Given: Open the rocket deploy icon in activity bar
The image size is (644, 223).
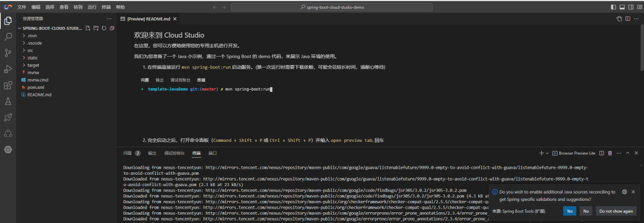Looking at the screenshot, I should (8, 117).
